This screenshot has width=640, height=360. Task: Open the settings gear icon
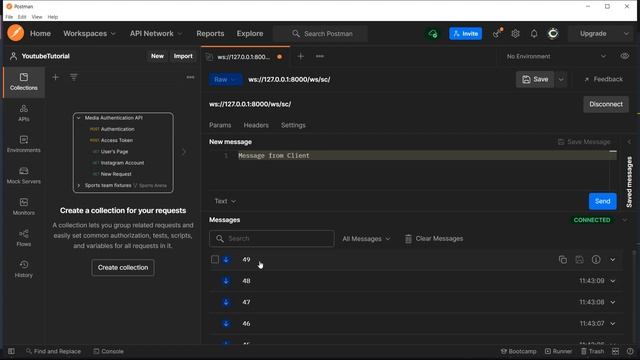(x=516, y=33)
